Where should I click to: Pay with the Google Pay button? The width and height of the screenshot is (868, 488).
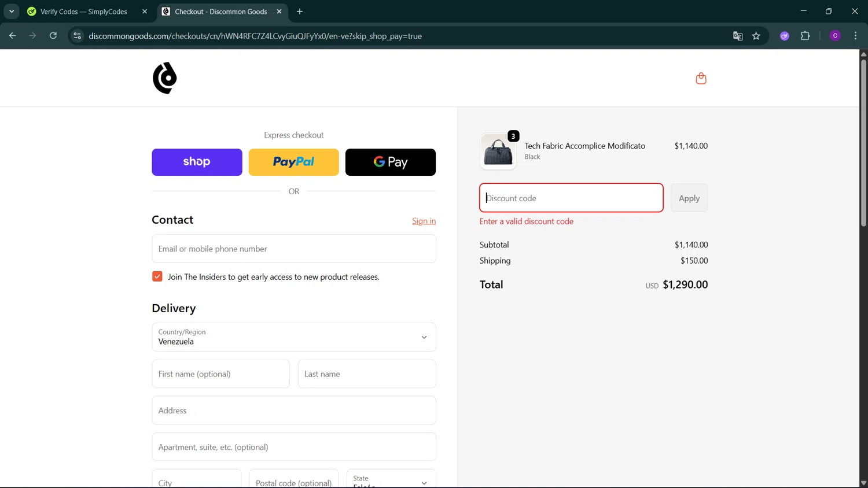(391, 162)
